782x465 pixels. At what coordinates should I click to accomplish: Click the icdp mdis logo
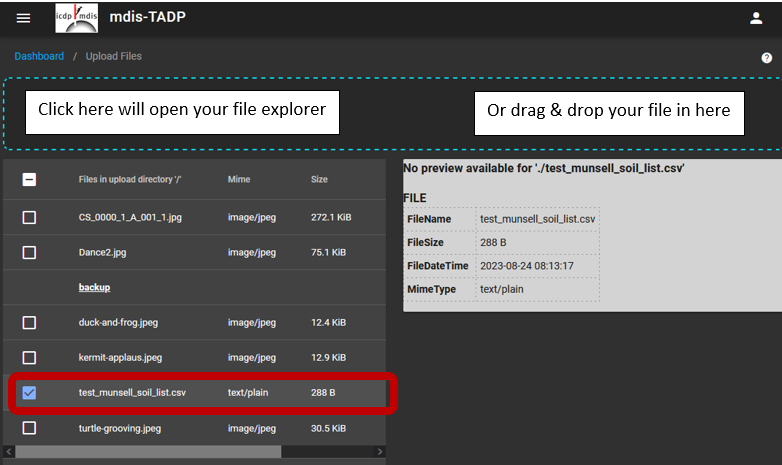[x=76, y=18]
